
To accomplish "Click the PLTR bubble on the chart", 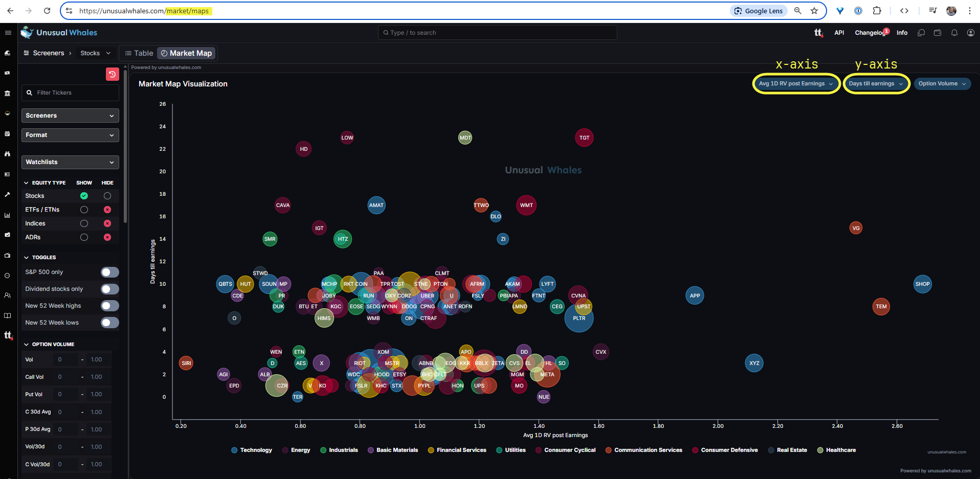I will click(579, 318).
